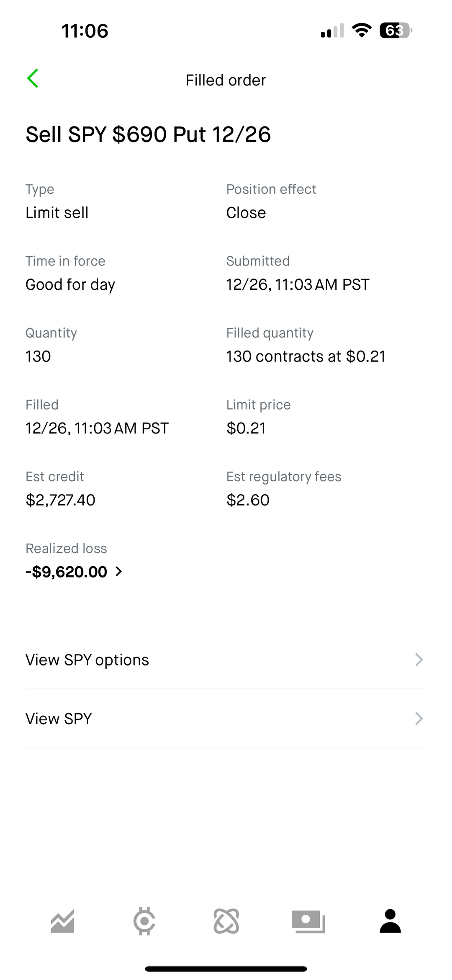Open View SPY options
452x980 pixels.
(87, 660)
